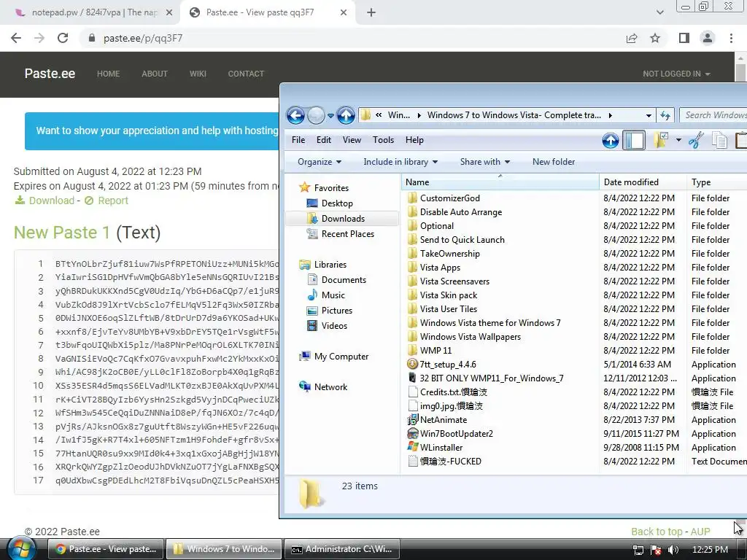Switch to Administrator command prompt taskbar item
747x560 pixels.
tap(343, 549)
